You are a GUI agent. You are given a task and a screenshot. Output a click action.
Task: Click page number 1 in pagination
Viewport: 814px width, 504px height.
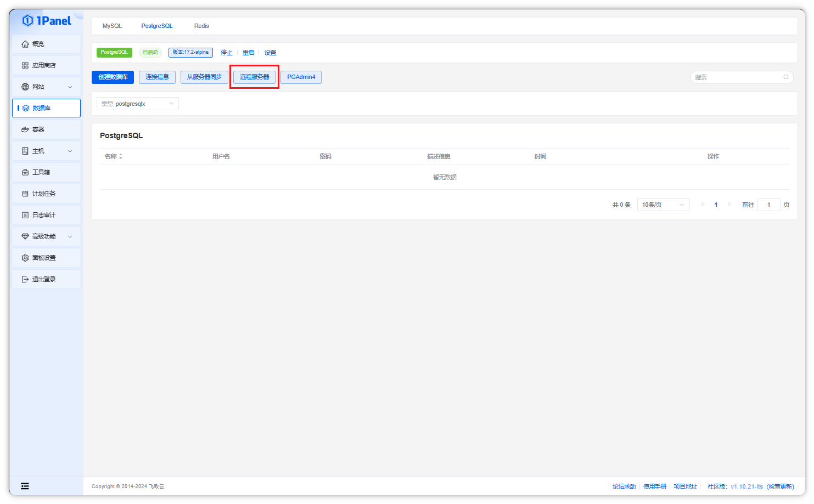click(716, 205)
